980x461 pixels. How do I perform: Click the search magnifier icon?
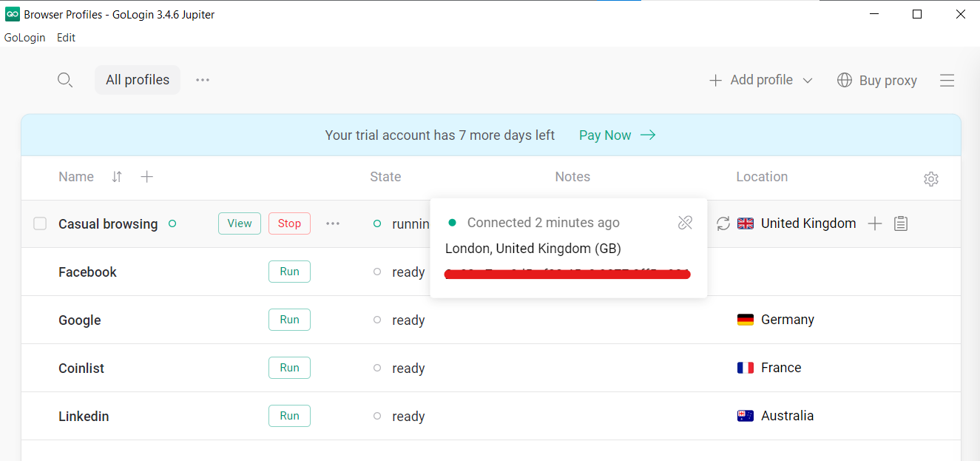65,80
